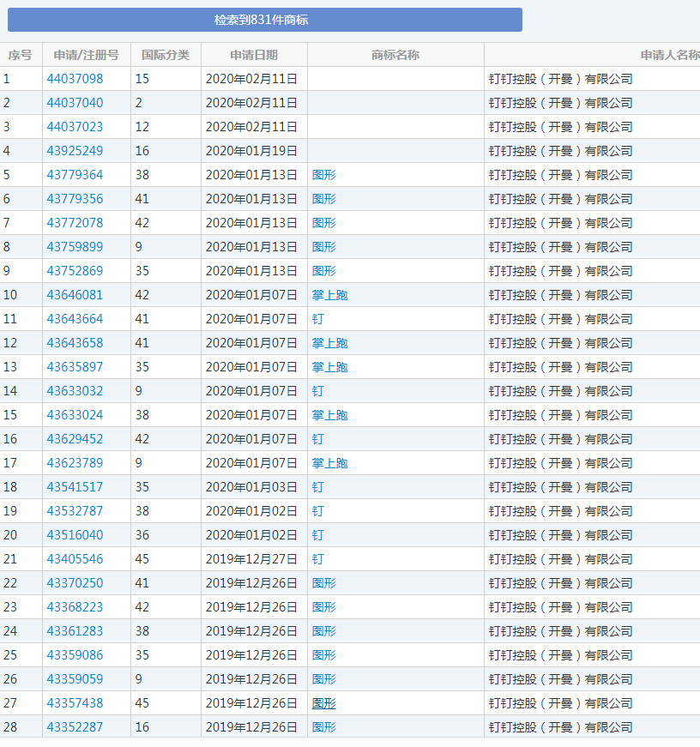The image size is (700, 747).
Task: Click the 申请日期 column header
Action: click(254, 55)
